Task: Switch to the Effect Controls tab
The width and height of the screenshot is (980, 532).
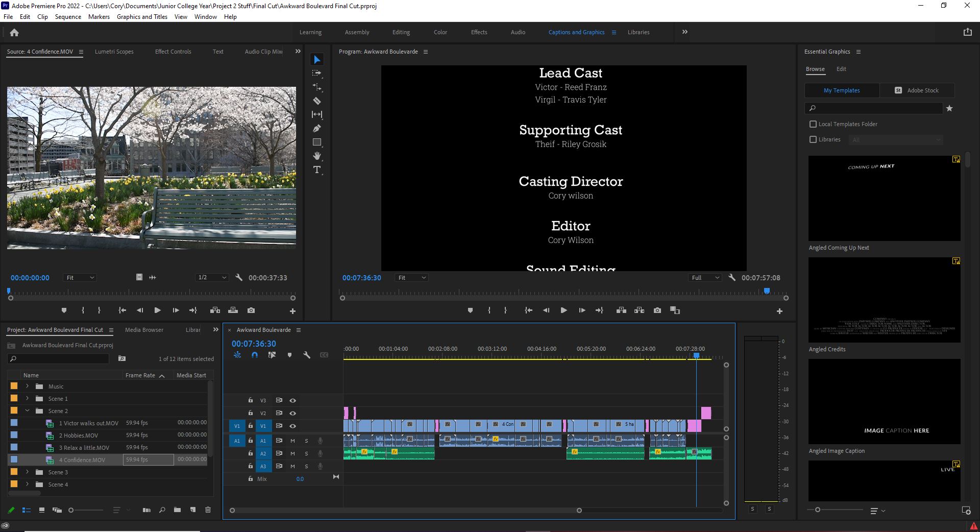Action: (173, 52)
